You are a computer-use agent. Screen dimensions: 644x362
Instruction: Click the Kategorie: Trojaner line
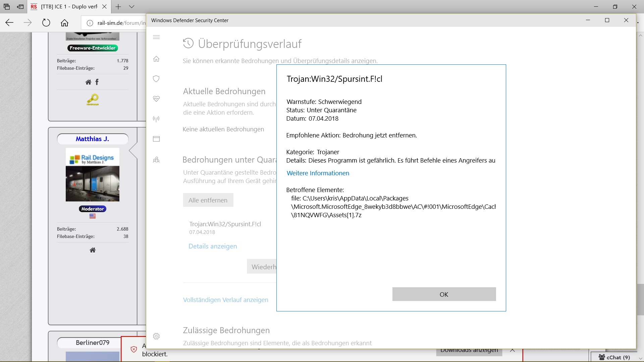pos(313,152)
